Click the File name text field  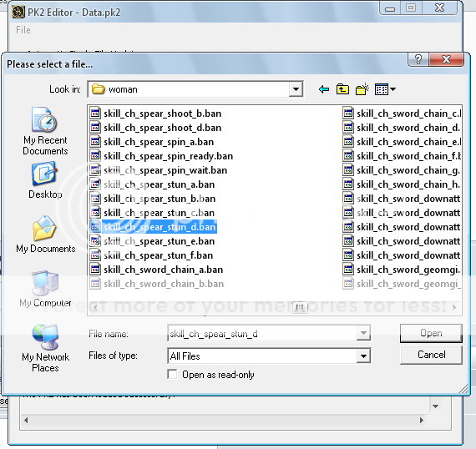click(262, 334)
